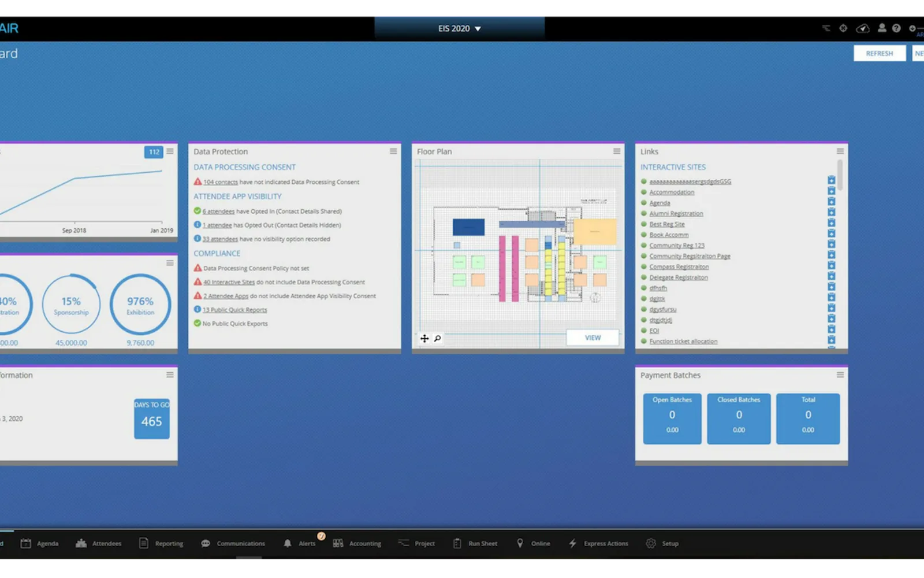The image size is (924, 578).
Task: Open the Communications menu item
Action: [233, 543]
